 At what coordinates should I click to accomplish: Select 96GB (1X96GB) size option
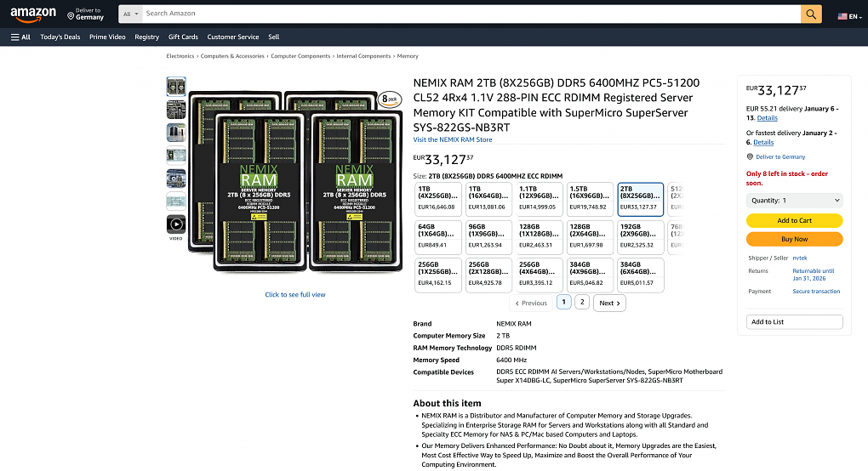[488, 237]
